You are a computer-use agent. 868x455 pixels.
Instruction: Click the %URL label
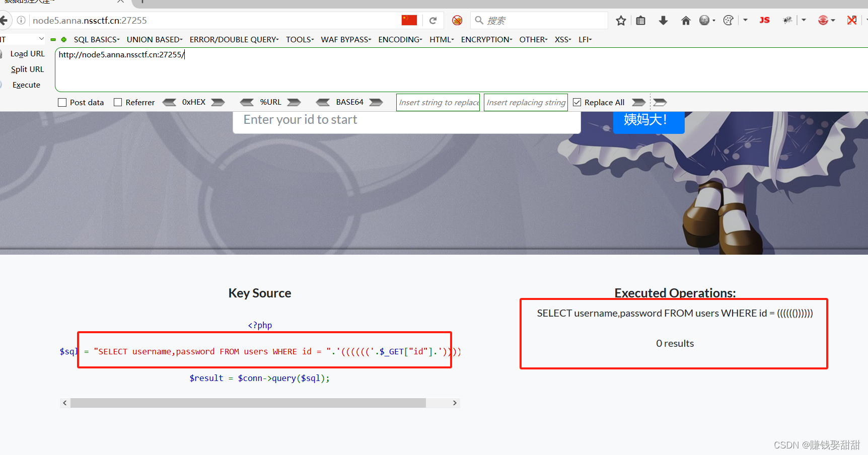point(270,102)
